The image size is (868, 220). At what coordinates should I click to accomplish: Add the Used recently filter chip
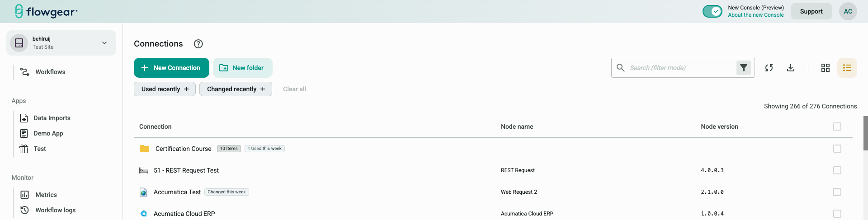coord(165,89)
